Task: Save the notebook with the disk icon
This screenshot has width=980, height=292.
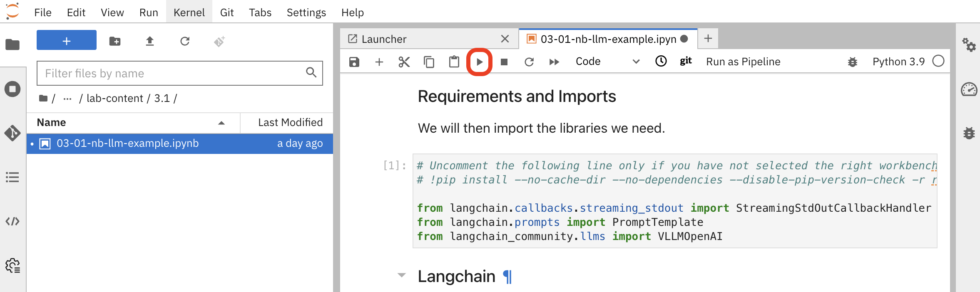Action: pyautogui.click(x=354, y=62)
